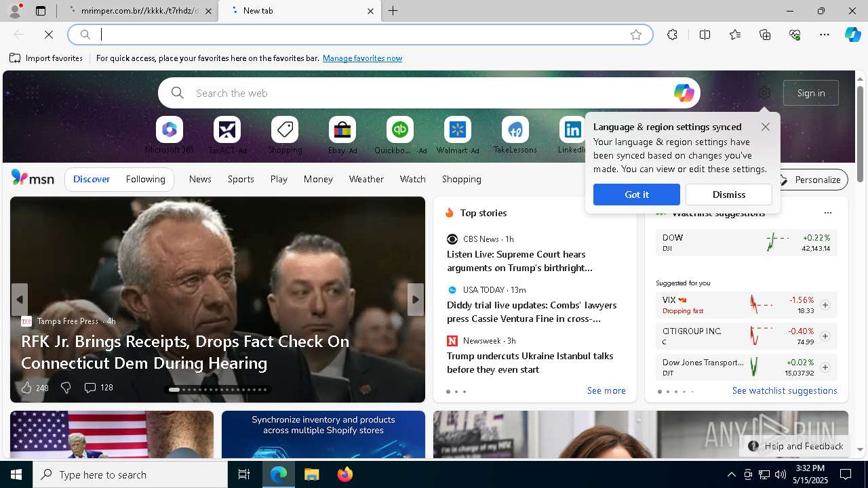Open Import favorites
This screenshot has height=488, width=868.
(46, 58)
